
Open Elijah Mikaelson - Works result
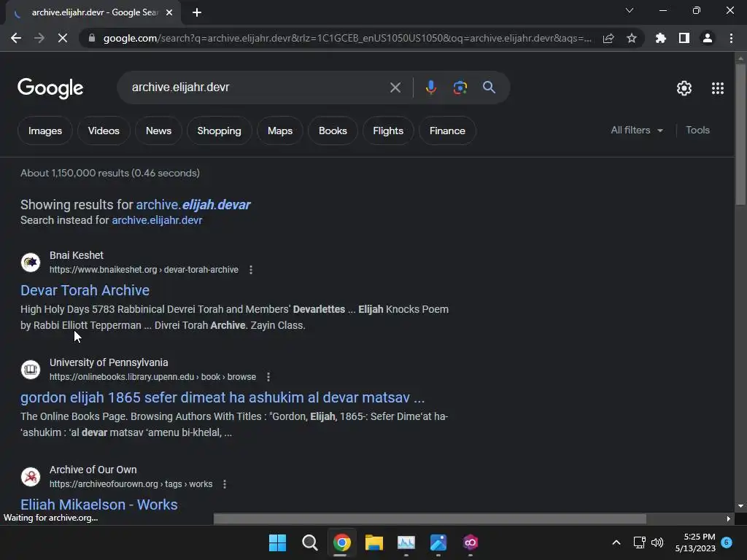tap(99, 505)
